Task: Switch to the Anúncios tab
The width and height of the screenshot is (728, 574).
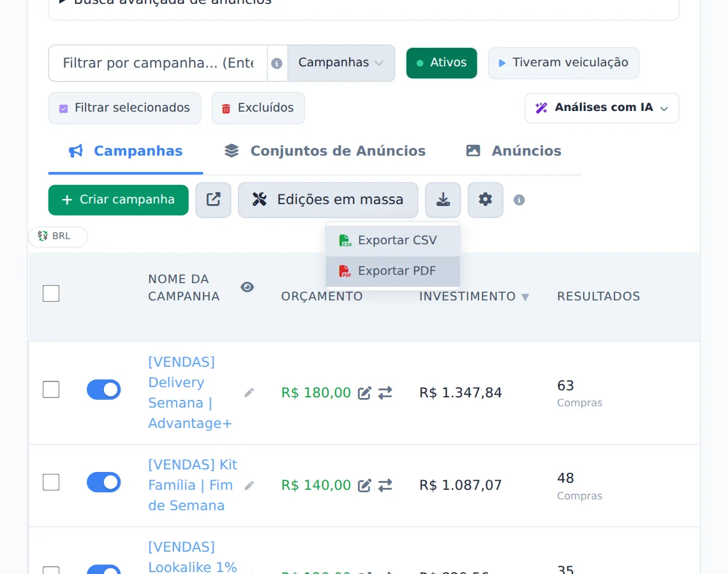Action: click(514, 151)
